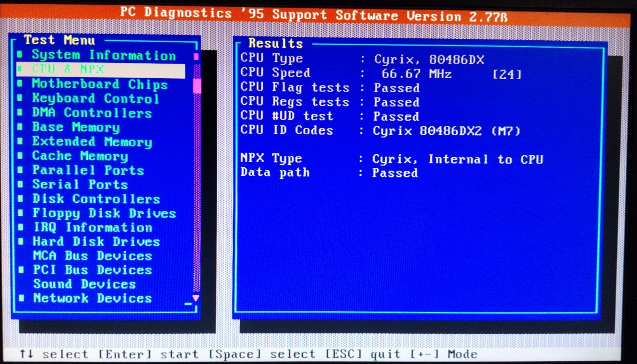Click the arrows 'select' hint in status bar

54,354
